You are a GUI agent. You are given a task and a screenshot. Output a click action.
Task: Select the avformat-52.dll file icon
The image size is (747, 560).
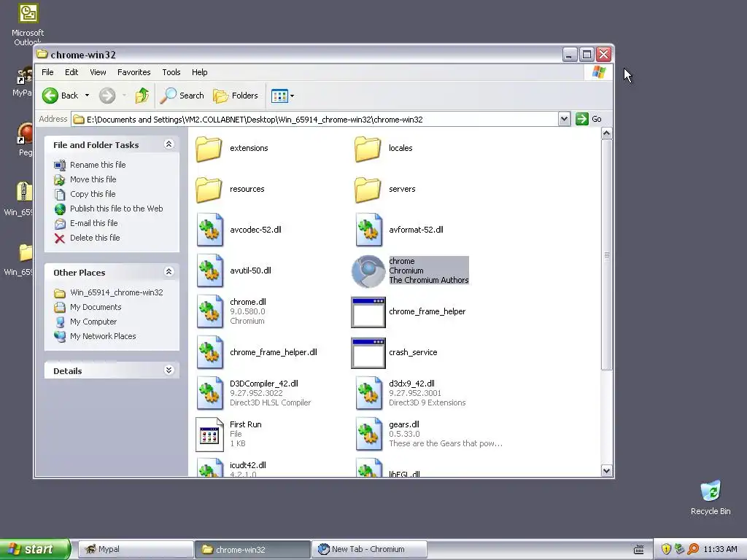(368, 230)
